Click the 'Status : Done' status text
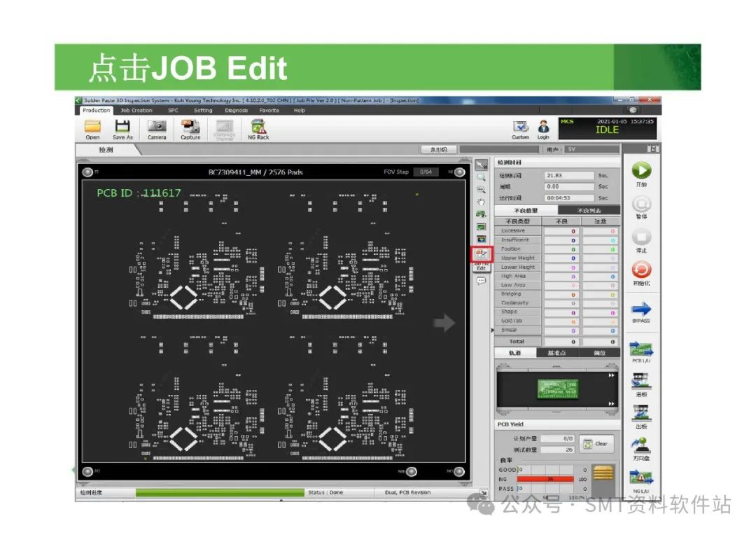This screenshot has height=535, width=756. [x=325, y=492]
